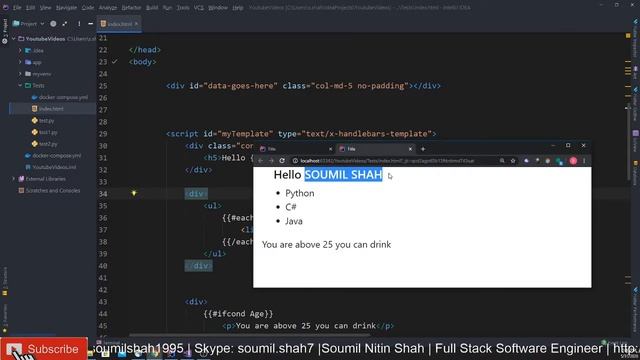
Task: Click the Python list item in browser
Action: pos(300,193)
